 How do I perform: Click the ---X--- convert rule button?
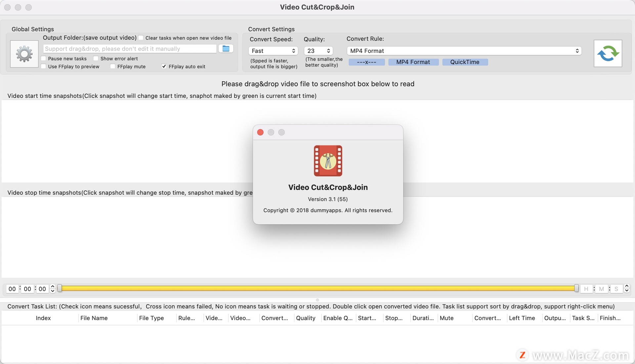pyautogui.click(x=366, y=62)
